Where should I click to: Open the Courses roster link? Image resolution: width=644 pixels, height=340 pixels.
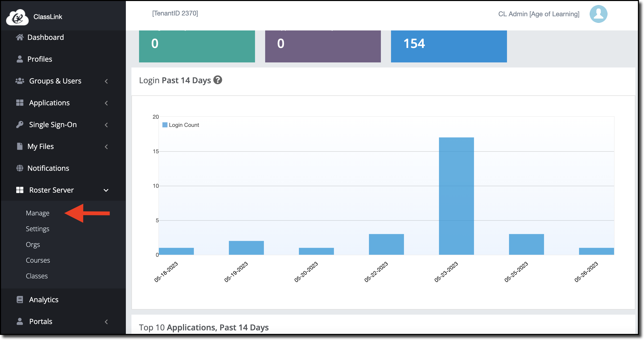point(38,260)
